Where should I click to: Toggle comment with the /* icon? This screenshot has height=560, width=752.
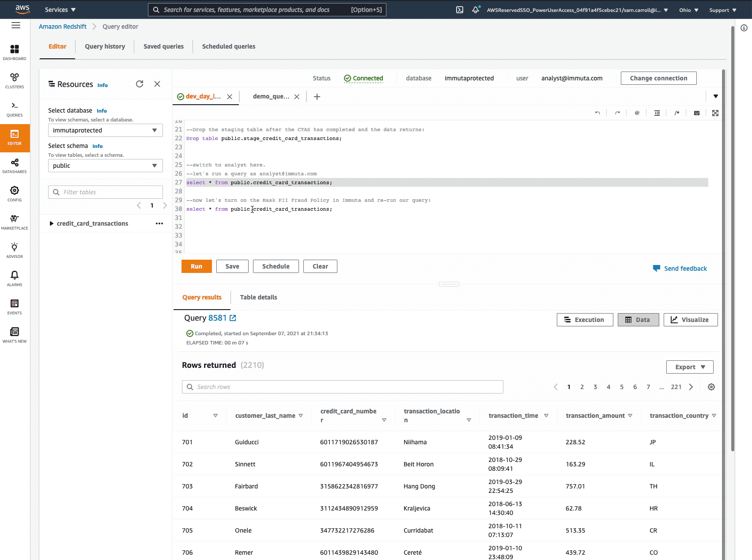[677, 113]
